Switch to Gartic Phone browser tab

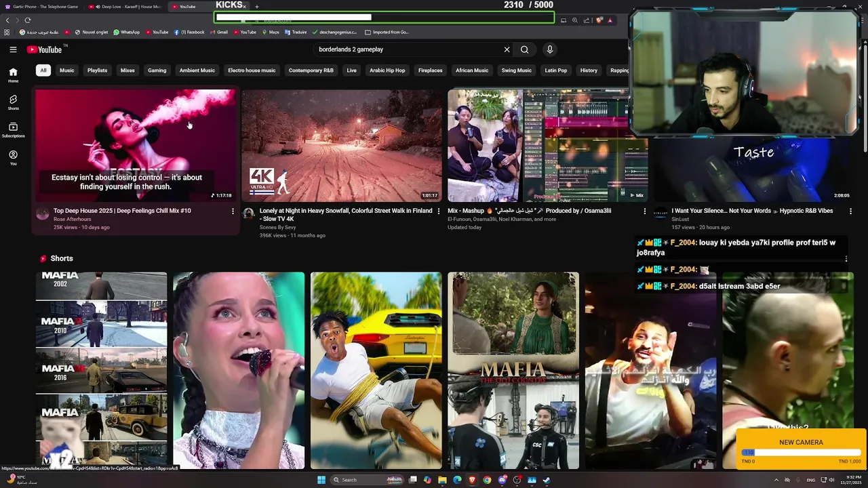click(41, 7)
